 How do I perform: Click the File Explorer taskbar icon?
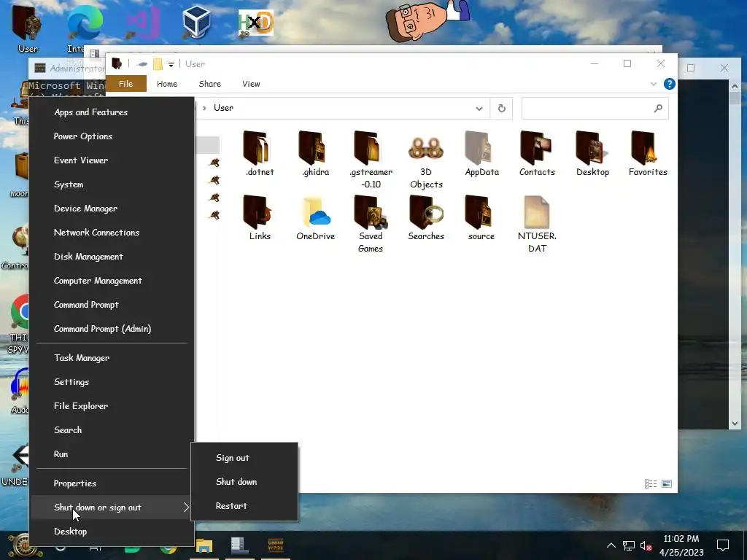coord(204,545)
